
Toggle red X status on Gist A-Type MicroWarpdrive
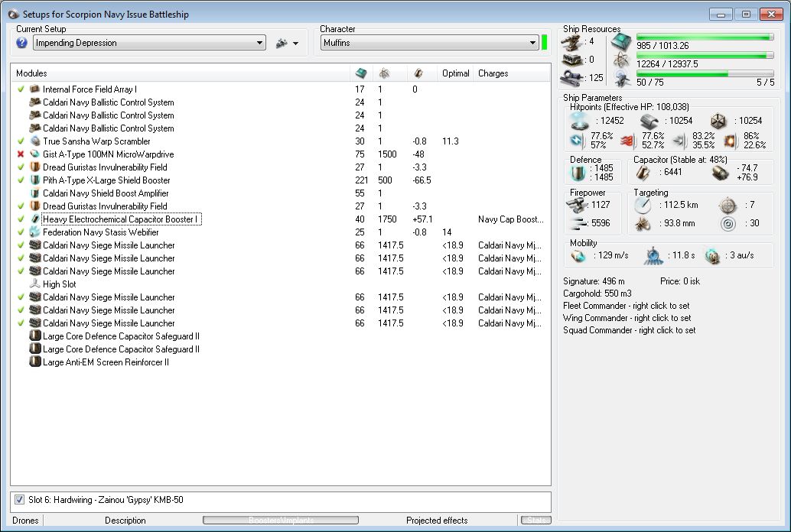click(x=21, y=154)
